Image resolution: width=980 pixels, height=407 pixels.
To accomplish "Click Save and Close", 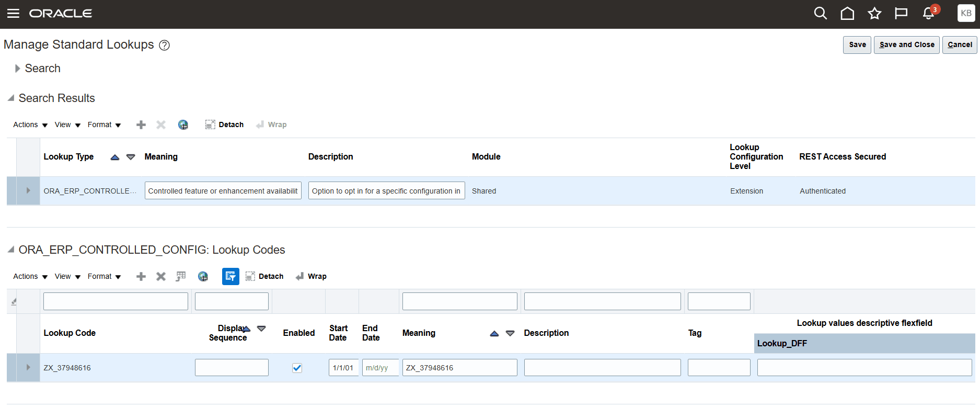I will (x=907, y=45).
